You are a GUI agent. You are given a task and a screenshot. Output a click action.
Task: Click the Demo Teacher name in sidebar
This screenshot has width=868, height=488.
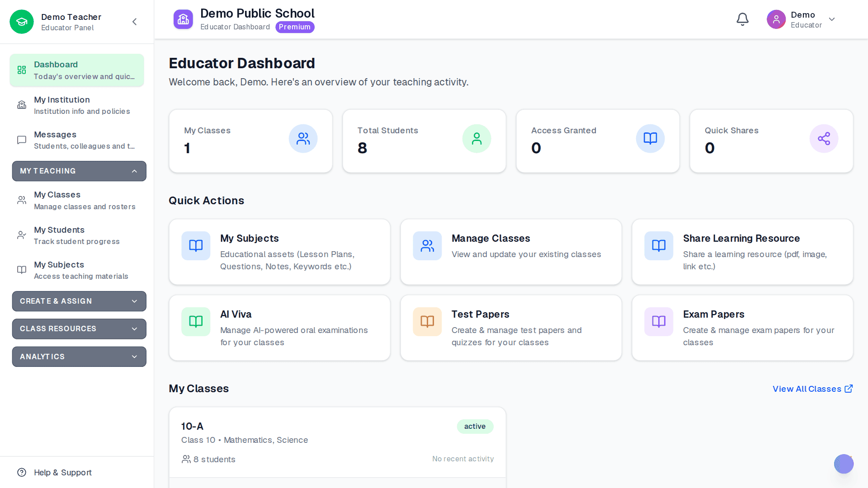click(x=71, y=17)
